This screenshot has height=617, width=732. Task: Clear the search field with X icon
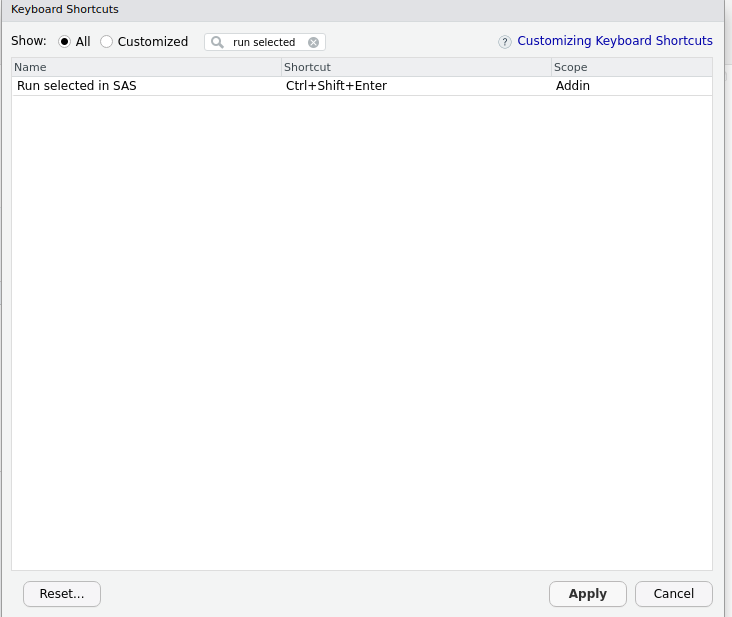click(313, 42)
